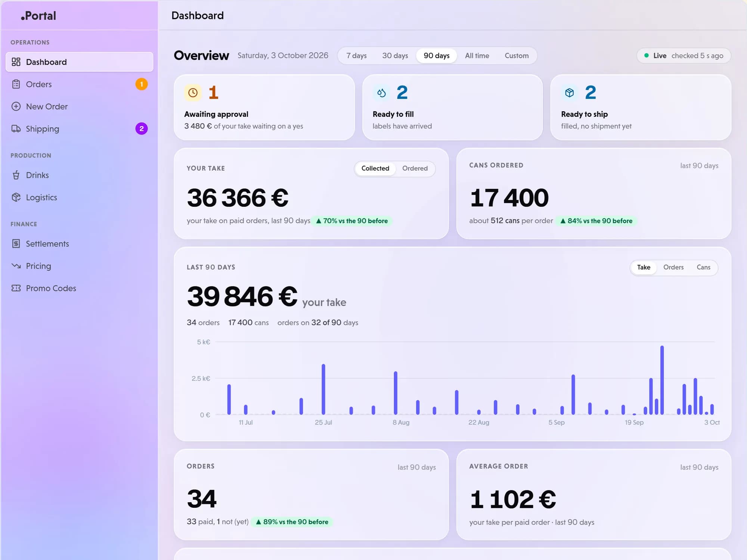Click the .Portal logo
The image size is (747, 560).
click(x=38, y=16)
